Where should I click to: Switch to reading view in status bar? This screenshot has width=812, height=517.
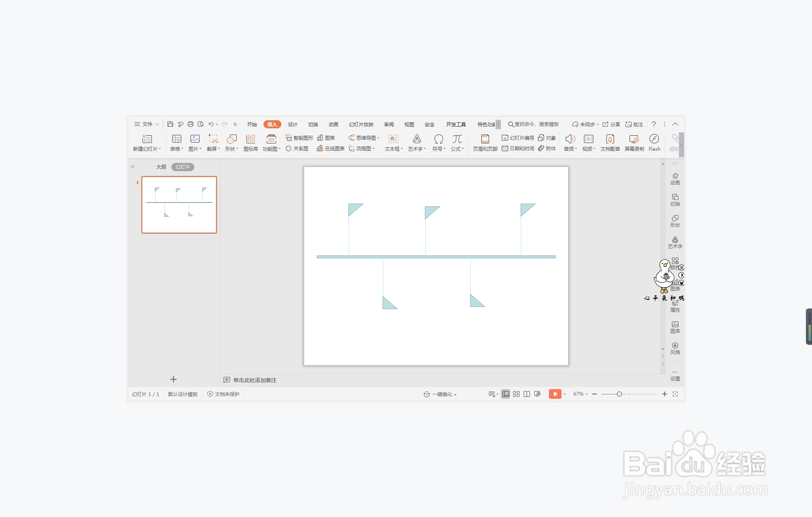point(527,394)
